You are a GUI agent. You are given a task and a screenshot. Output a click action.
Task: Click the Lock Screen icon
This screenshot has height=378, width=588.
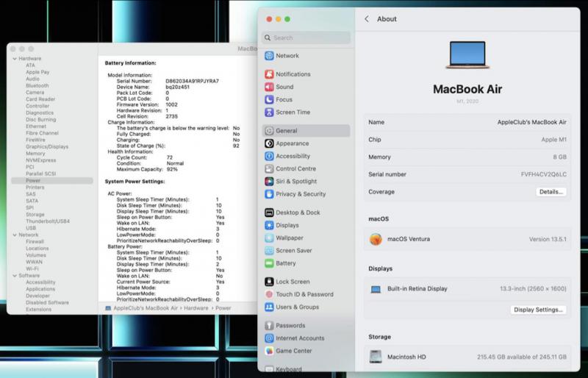click(x=269, y=282)
